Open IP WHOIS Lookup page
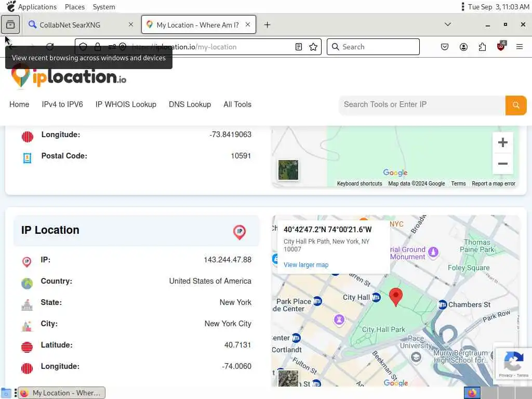This screenshot has height=399, width=532. [x=126, y=104]
